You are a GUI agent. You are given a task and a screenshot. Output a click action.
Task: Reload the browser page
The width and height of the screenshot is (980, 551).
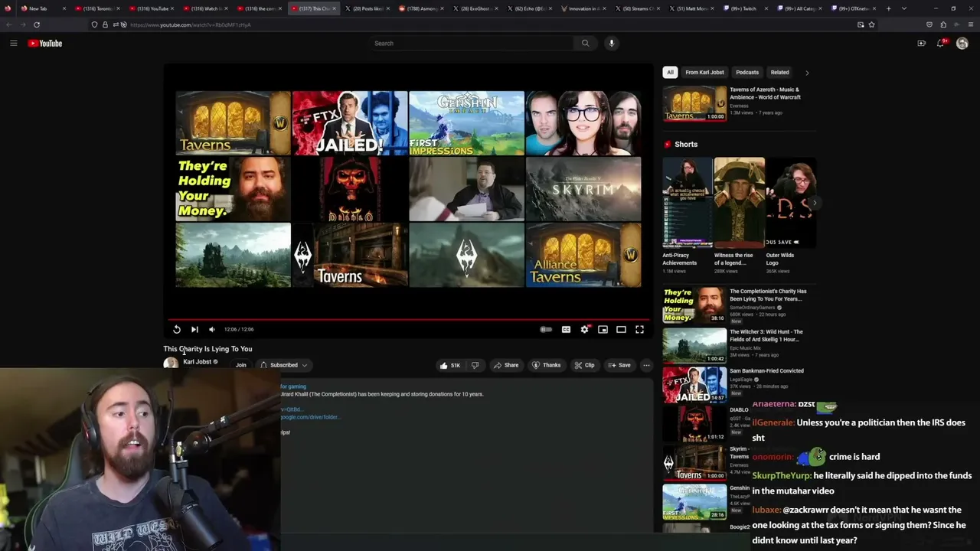click(x=37, y=24)
